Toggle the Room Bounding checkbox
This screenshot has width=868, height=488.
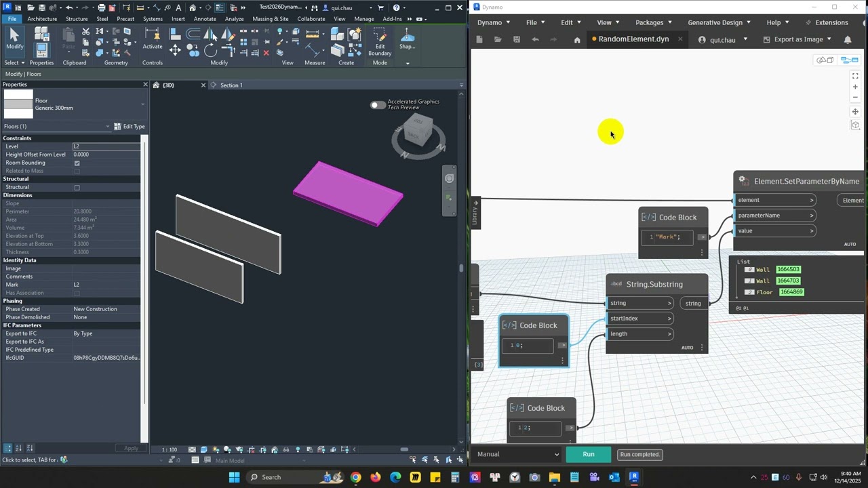pos(77,163)
